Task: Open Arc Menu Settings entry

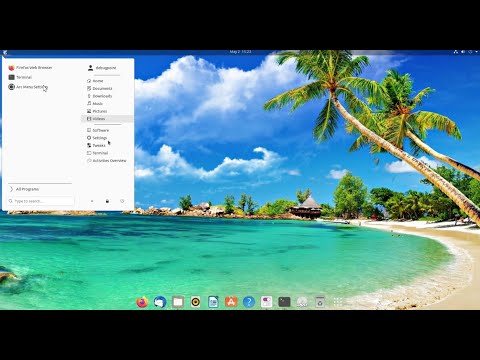Action: click(28, 87)
